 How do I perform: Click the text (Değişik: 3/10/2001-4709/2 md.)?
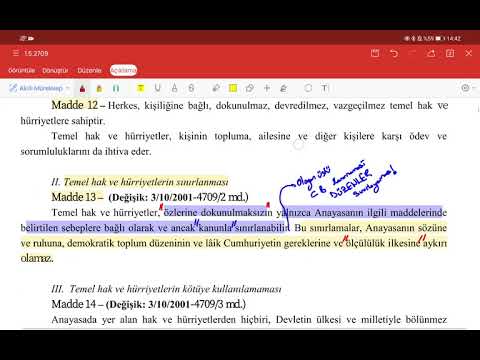click(x=178, y=197)
